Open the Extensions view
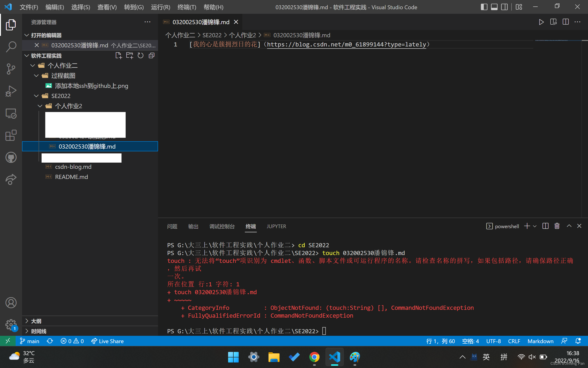The image size is (588, 368). point(11,135)
